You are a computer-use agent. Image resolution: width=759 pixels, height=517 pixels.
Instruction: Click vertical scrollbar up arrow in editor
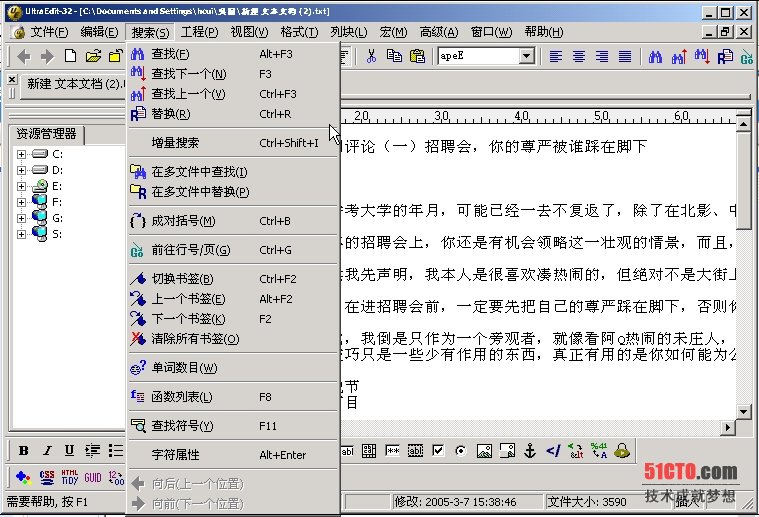coord(744,125)
